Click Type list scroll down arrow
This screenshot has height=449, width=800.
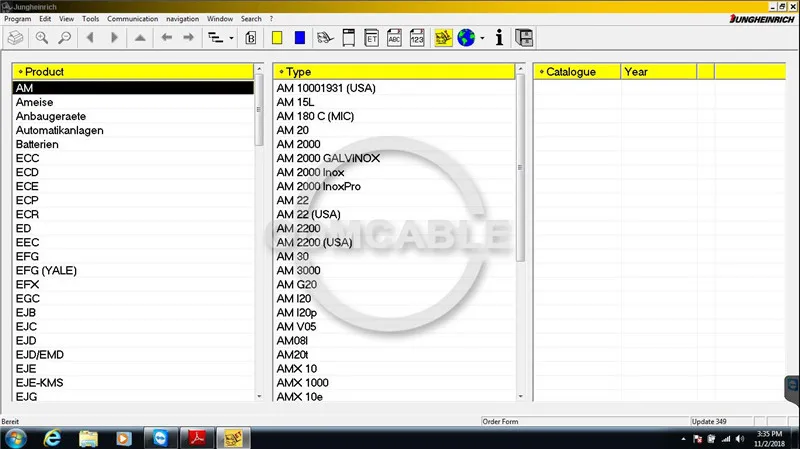(x=520, y=396)
